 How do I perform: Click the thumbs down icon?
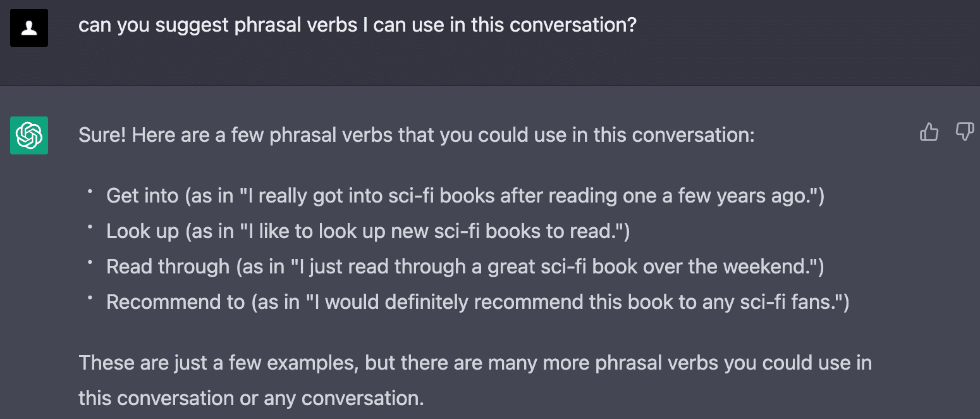(964, 132)
